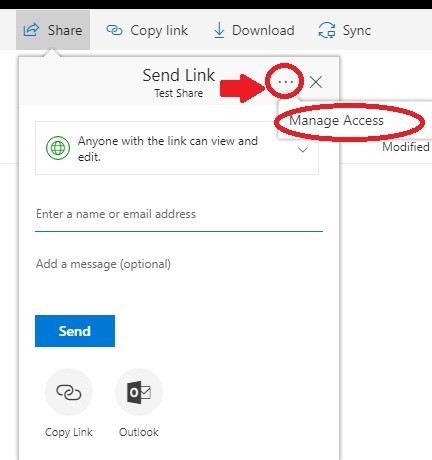Click the Modified column header
The image size is (432, 460).
[406, 147]
